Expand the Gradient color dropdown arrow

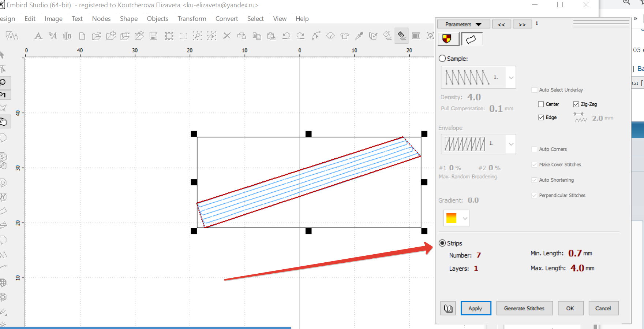[465, 218]
